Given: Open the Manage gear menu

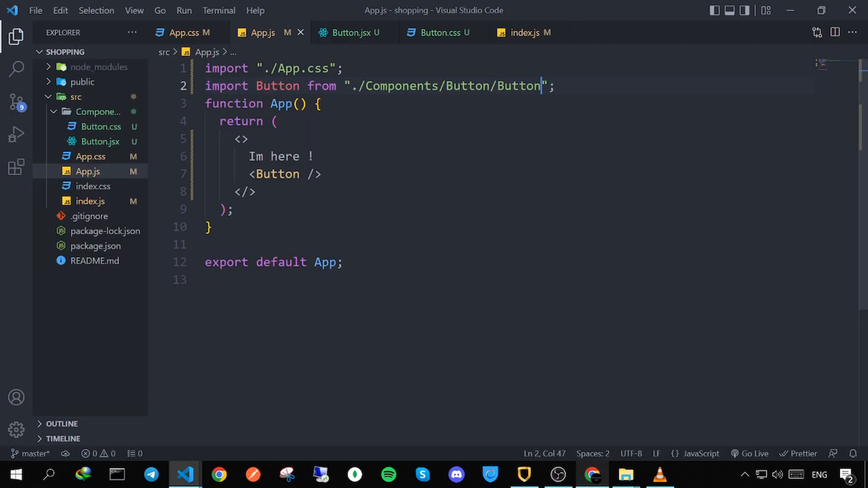Looking at the screenshot, I should click(16, 429).
